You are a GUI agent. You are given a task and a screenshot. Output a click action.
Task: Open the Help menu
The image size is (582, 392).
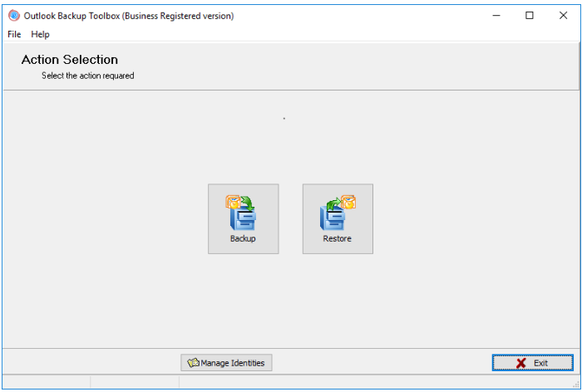[x=40, y=34]
